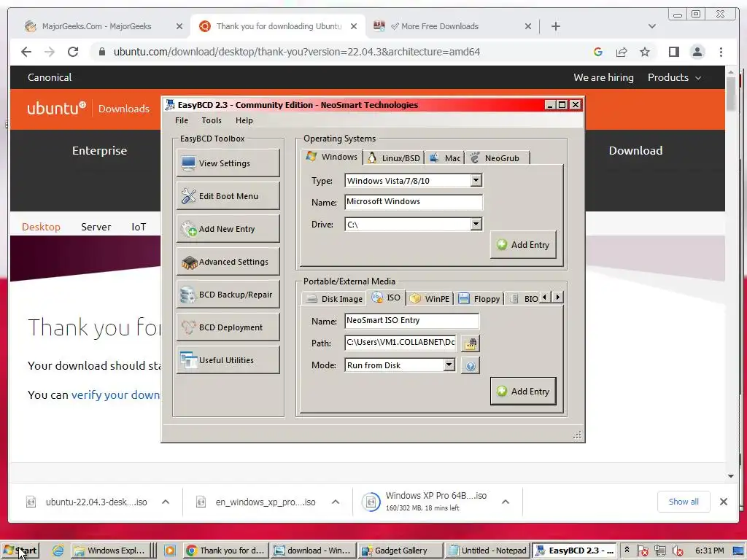Open Useful Utilities section
Screen dimensions: 747x560
pyautogui.click(x=228, y=360)
